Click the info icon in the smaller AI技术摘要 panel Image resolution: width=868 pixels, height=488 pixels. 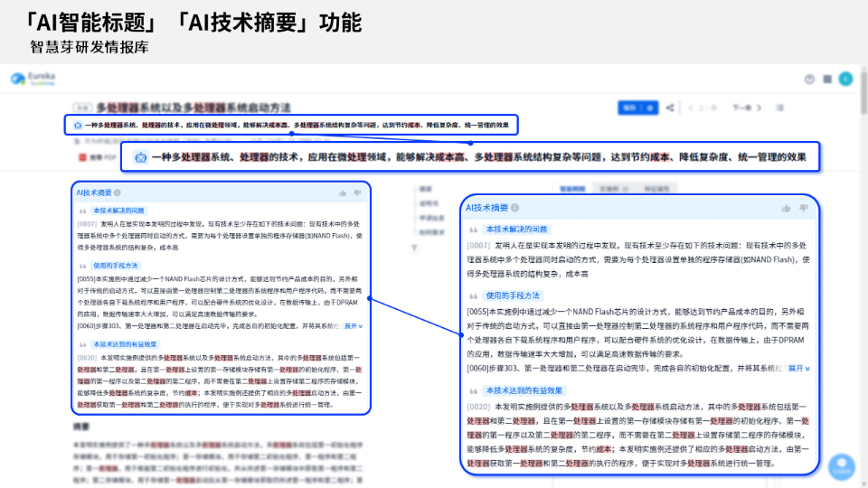click(118, 192)
